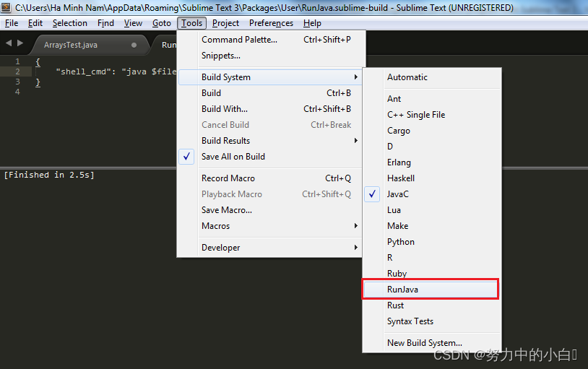Screen dimensions: 588x369
Task: Select Cargo build system
Action: (432, 131)
